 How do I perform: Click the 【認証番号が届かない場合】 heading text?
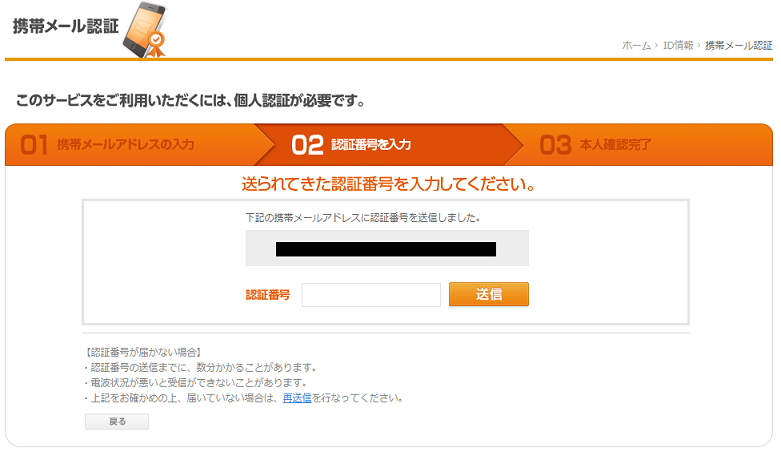143,352
